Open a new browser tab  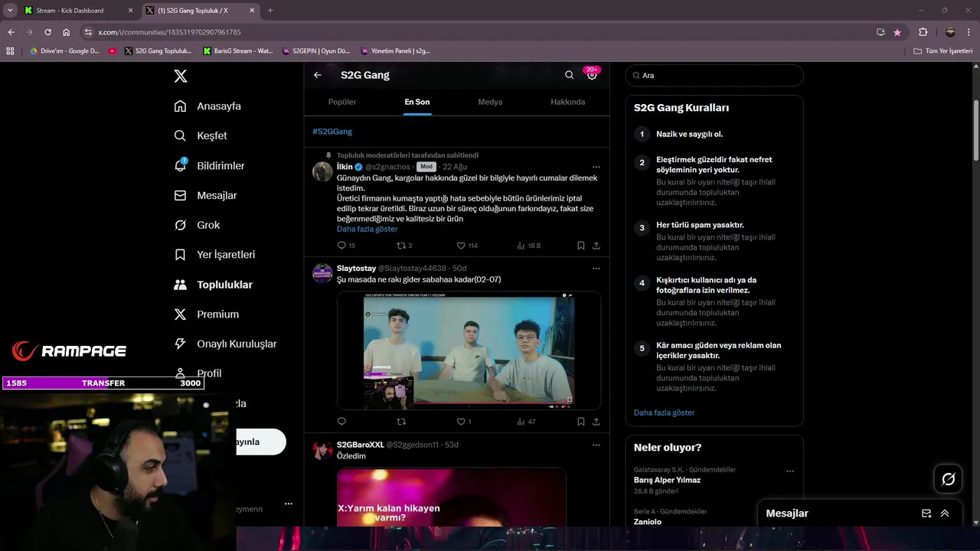[270, 11]
